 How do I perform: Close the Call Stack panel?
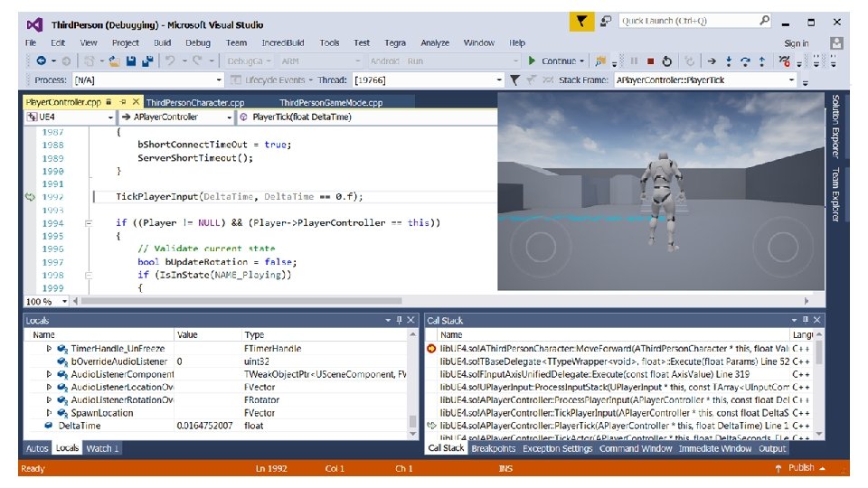817,320
